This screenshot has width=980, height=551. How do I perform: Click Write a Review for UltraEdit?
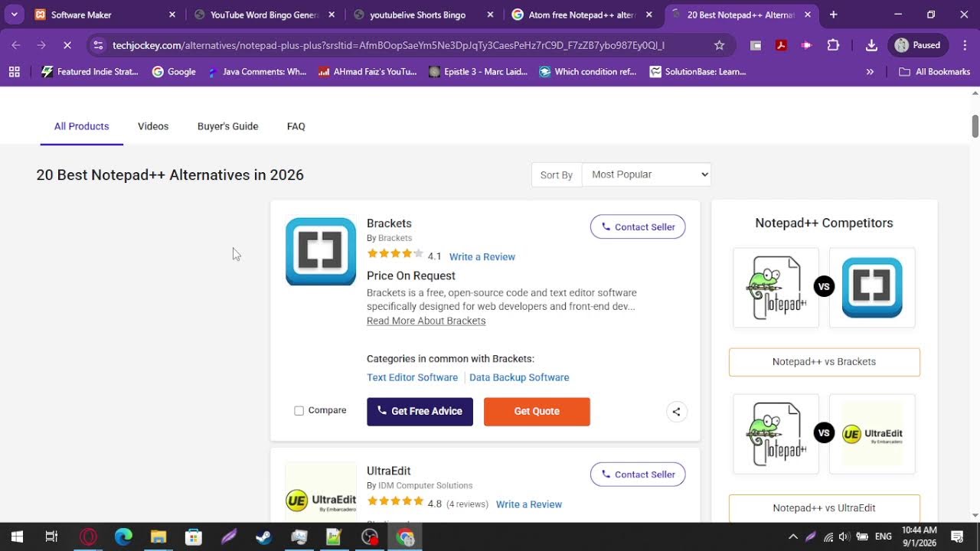click(x=529, y=504)
